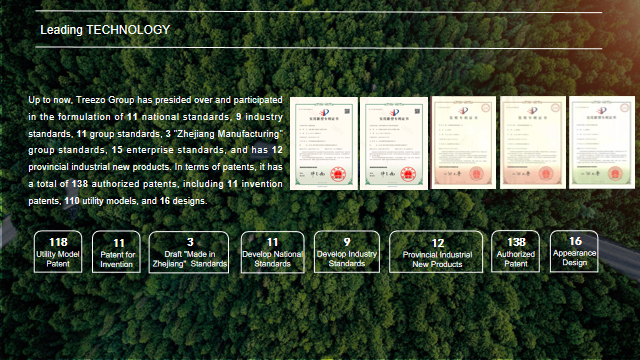Viewport: 640px width, 360px height.
Task: Click the fourth patent certificate image
Action: [x=533, y=142]
